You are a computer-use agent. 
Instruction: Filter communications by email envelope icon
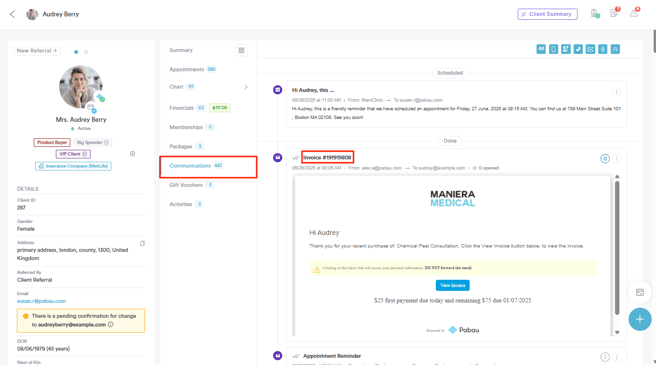(x=590, y=49)
